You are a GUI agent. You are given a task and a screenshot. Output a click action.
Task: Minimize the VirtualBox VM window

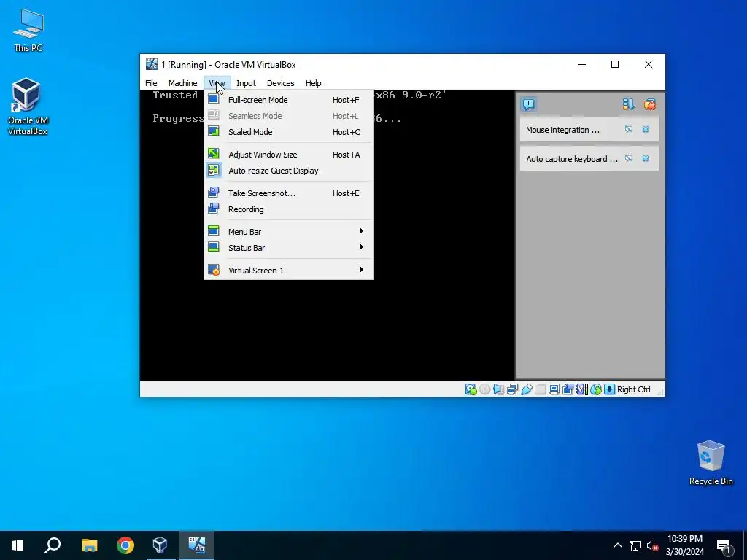(581, 64)
